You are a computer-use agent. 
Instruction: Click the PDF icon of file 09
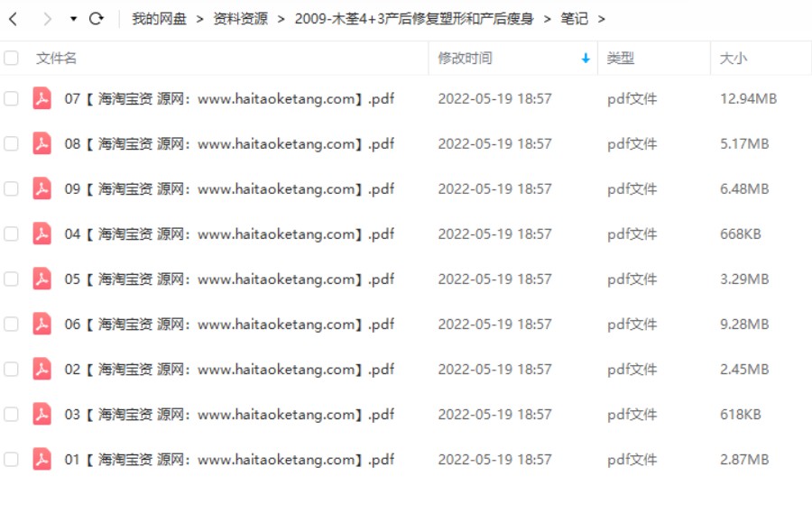click(x=42, y=188)
